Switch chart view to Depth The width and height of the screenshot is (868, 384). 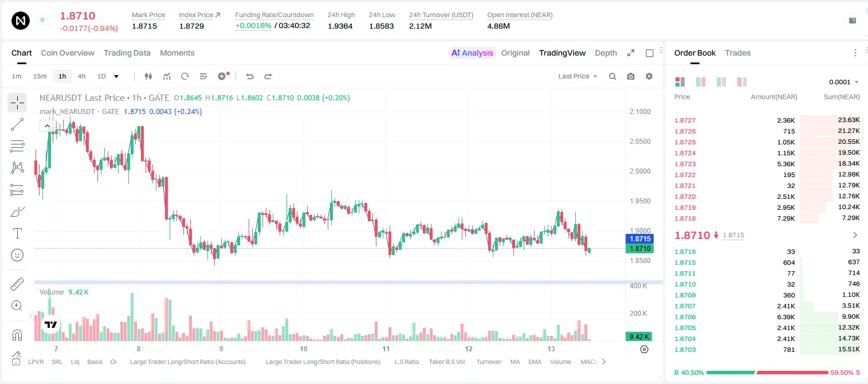click(606, 53)
